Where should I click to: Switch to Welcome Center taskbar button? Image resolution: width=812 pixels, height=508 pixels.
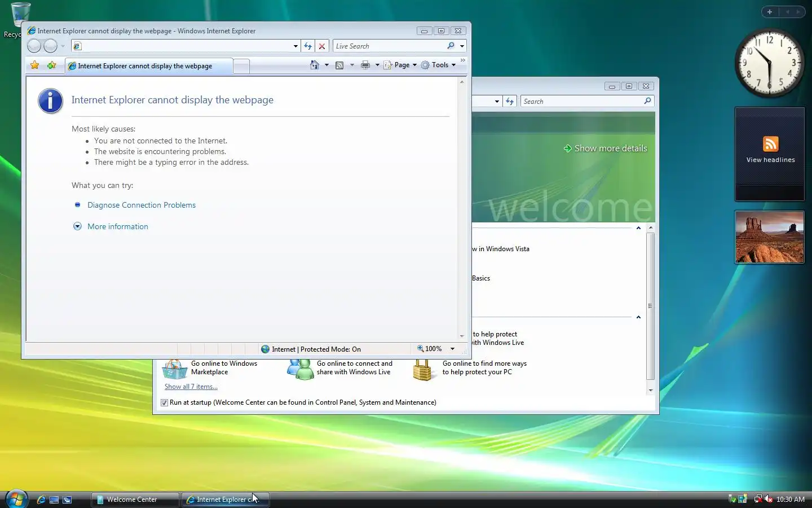[x=135, y=500]
